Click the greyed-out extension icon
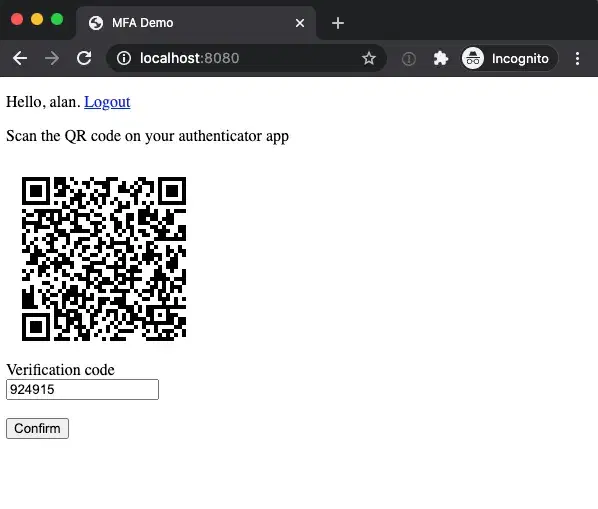This screenshot has width=598, height=509. click(x=409, y=59)
